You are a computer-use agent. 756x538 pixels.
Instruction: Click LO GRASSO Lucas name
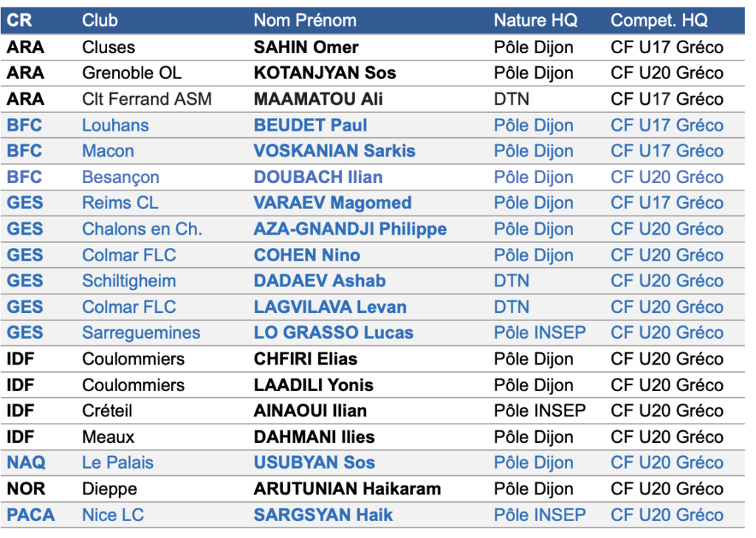tap(334, 333)
